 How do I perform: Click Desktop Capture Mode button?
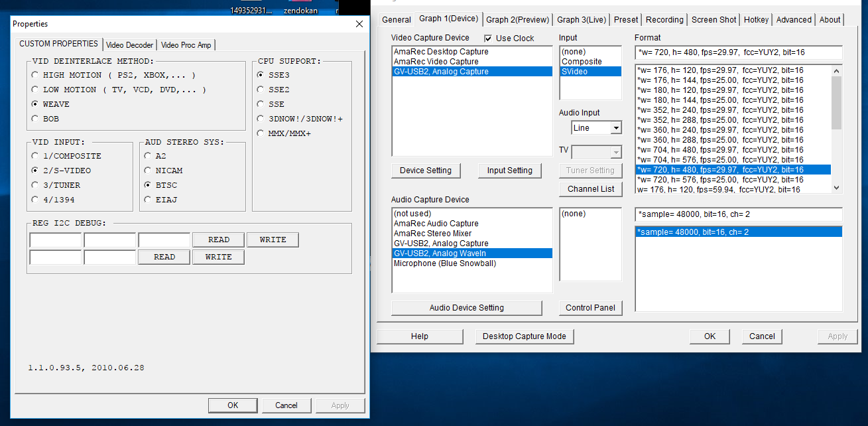(x=525, y=336)
